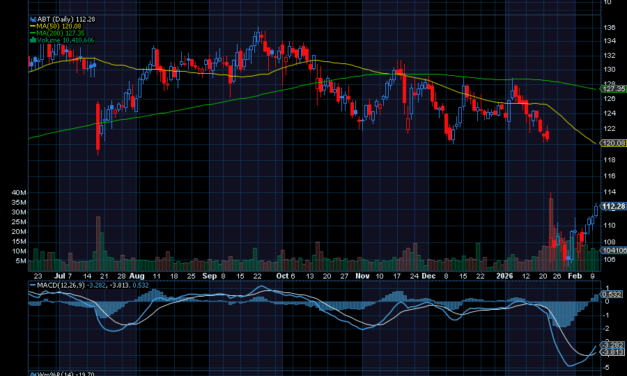This screenshot has width=627, height=376.
Task: Click the 5M volume axis label
Action: (21, 261)
